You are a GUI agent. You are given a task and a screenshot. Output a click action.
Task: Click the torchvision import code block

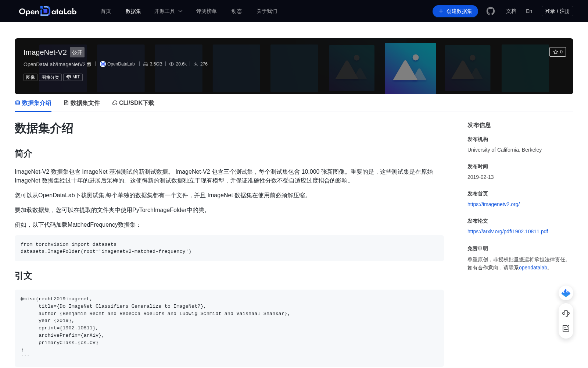coord(229,248)
